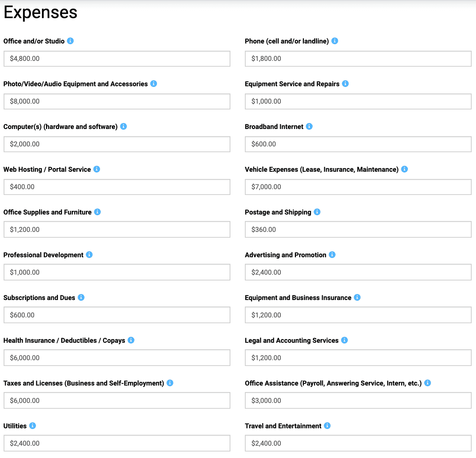Show Vehicle Expenses info tooltip icon
The height and width of the screenshot is (458, 476).
(x=405, y=169)
